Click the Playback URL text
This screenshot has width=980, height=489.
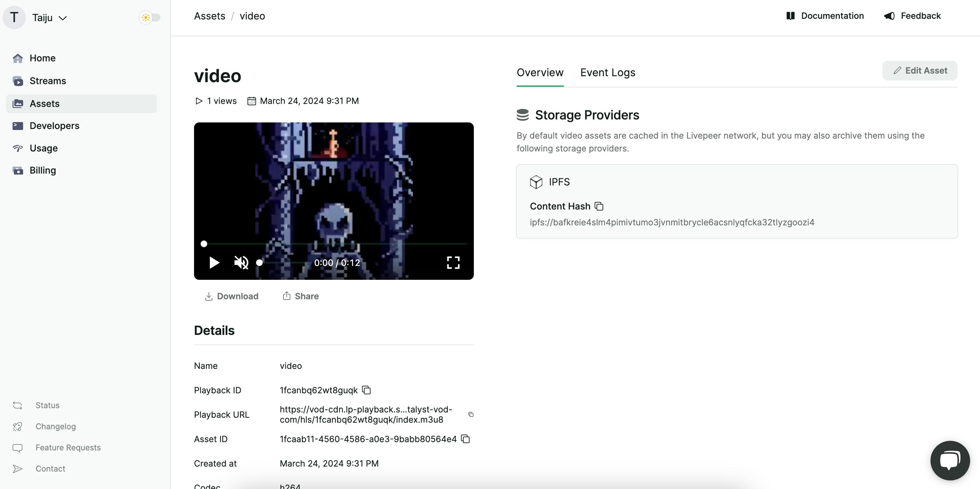tap(366, 414)
